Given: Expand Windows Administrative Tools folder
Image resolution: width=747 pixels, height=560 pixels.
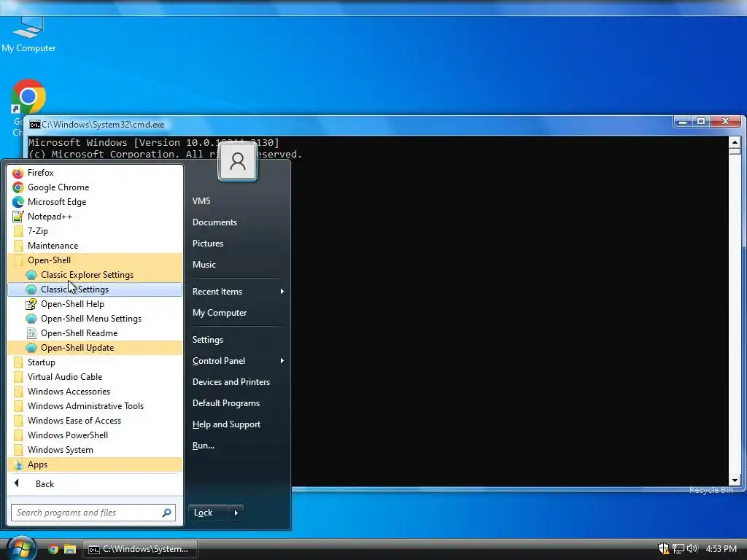Looking at the screenshot, I should 95,406.
